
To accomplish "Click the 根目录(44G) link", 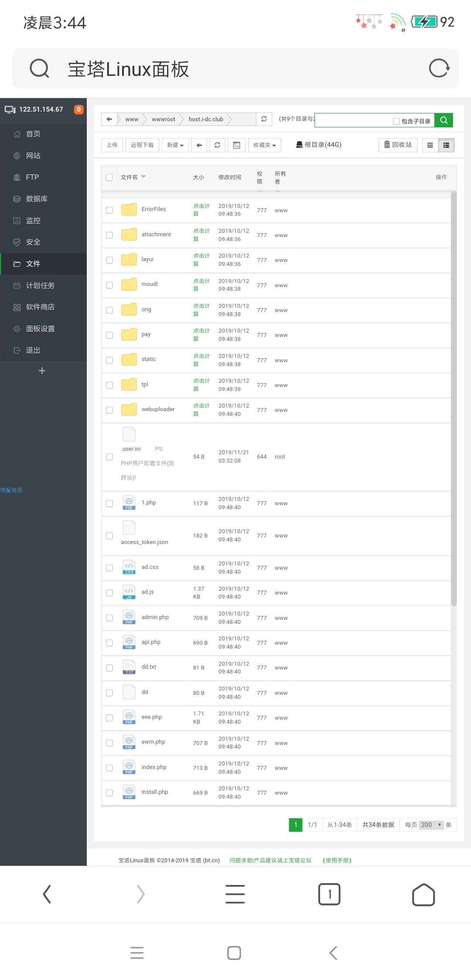I will point(319,145).
